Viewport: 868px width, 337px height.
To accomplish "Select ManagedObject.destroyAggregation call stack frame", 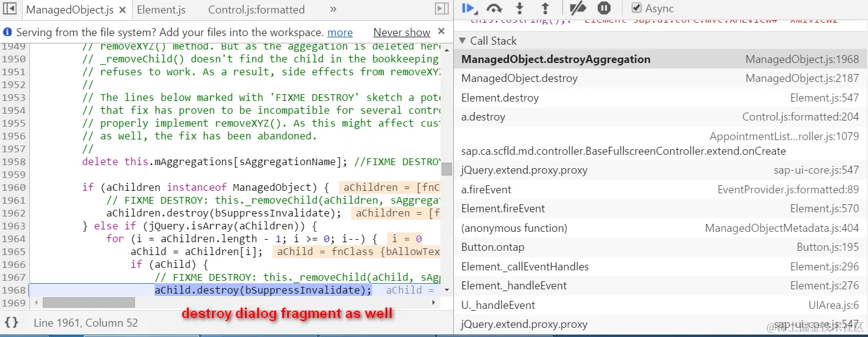I will pyautogui.click(x=660, y=59).
